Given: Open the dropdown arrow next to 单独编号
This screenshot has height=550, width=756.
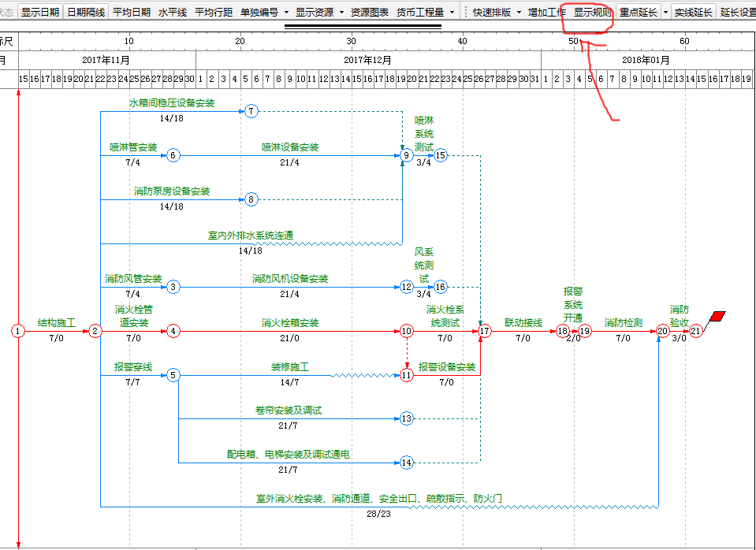Looking at the screenshot, I should (x=286, y=12).
